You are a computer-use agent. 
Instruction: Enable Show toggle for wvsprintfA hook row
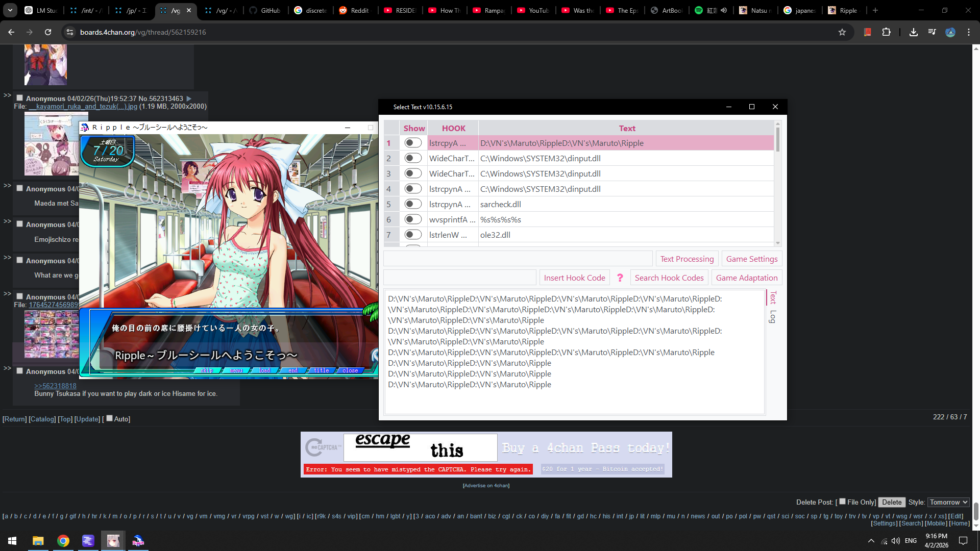(413, 219)
